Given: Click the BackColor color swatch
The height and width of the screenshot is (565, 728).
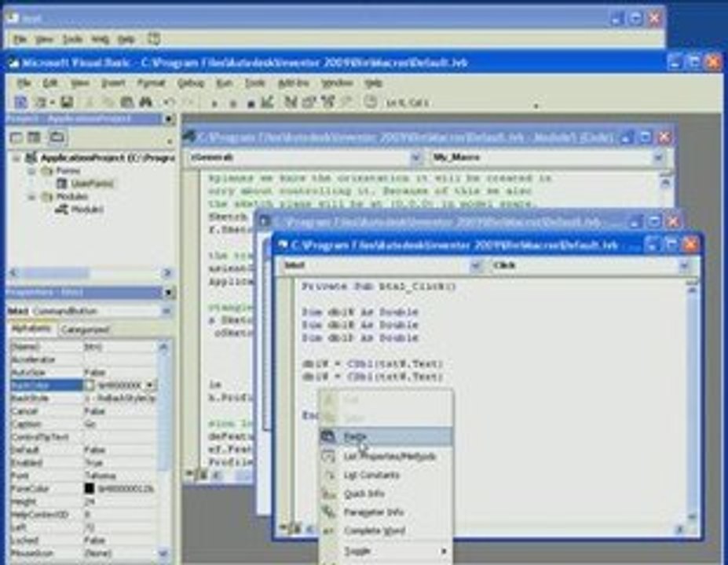Looking at the screenshot, I should [x=90, y=385].
